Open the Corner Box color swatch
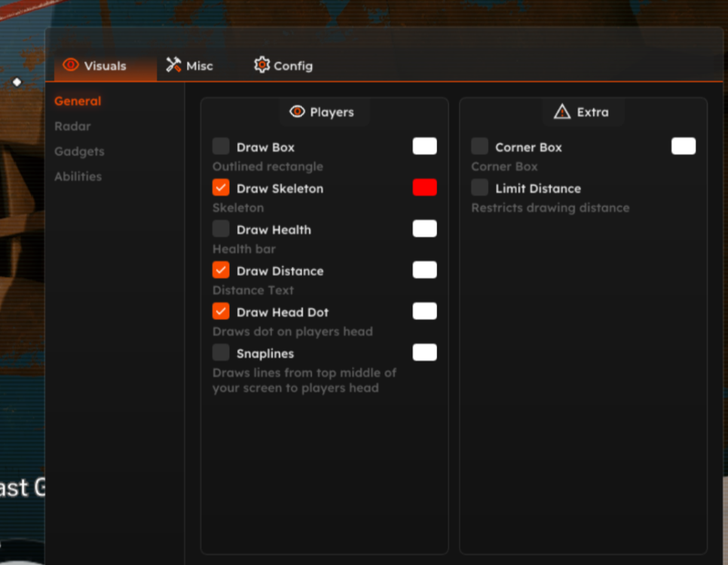The image size is (728, 565). 684,146
